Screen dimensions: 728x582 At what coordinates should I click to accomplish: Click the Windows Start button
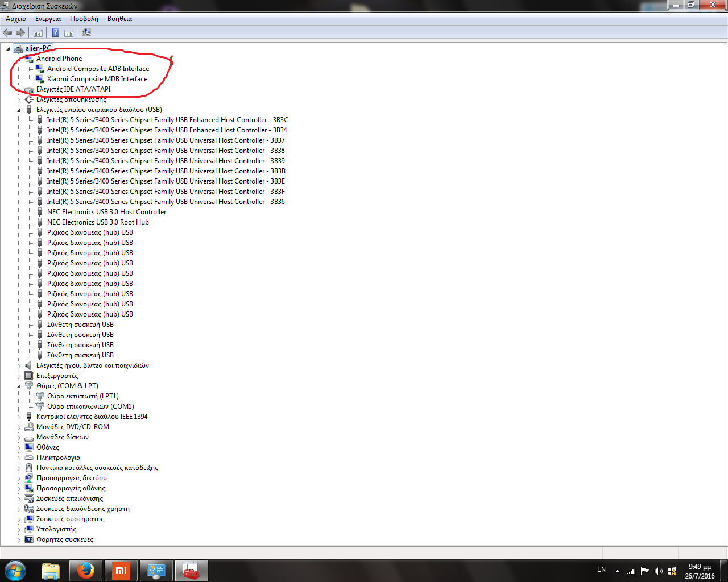point(15,571)
